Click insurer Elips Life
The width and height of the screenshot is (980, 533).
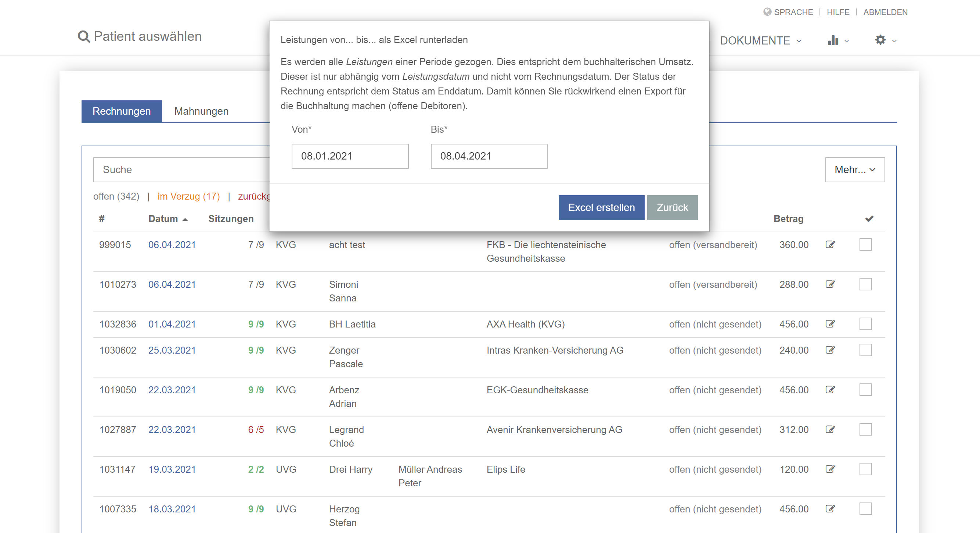[505, 469]
